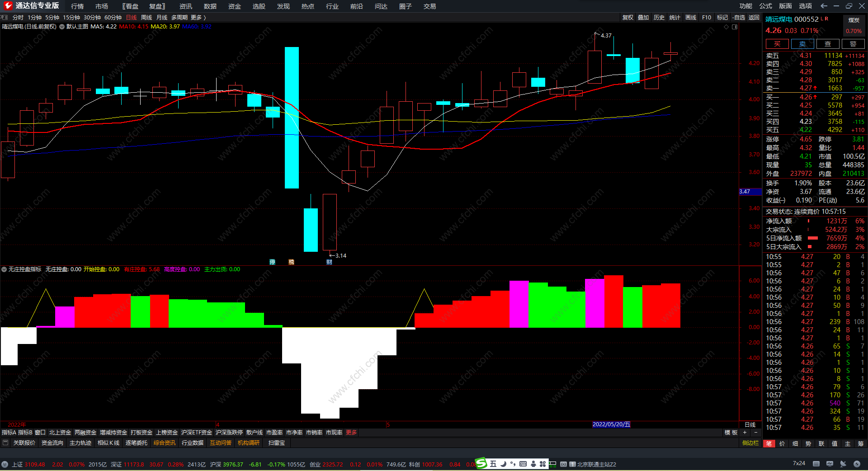The image size is (868, 471).
Task: Click the 2022/05/20/五 date marker
Action: click(x=611, y=424)
